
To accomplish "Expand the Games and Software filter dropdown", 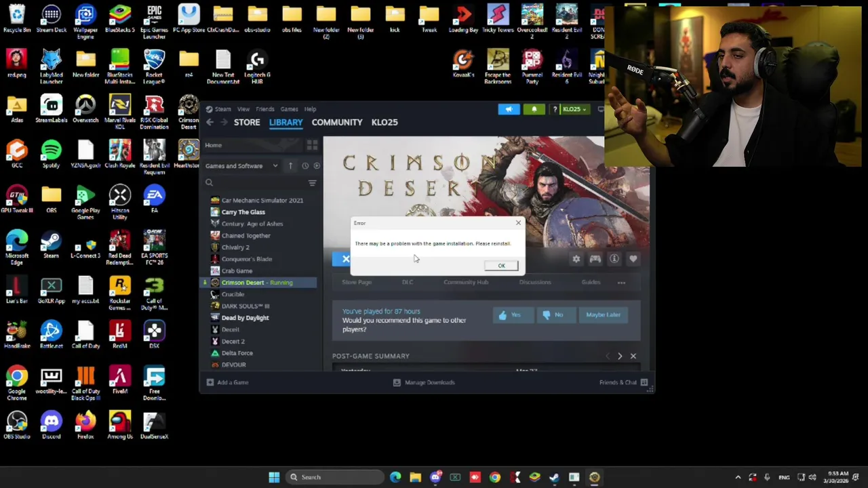I will (x=241, y=166).
